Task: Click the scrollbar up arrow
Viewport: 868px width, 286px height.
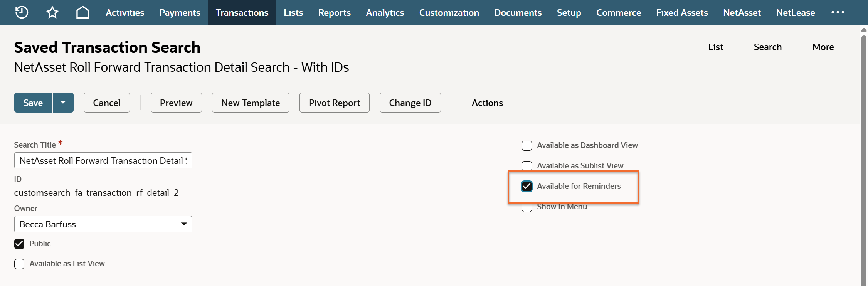Action: click(864, 30)
